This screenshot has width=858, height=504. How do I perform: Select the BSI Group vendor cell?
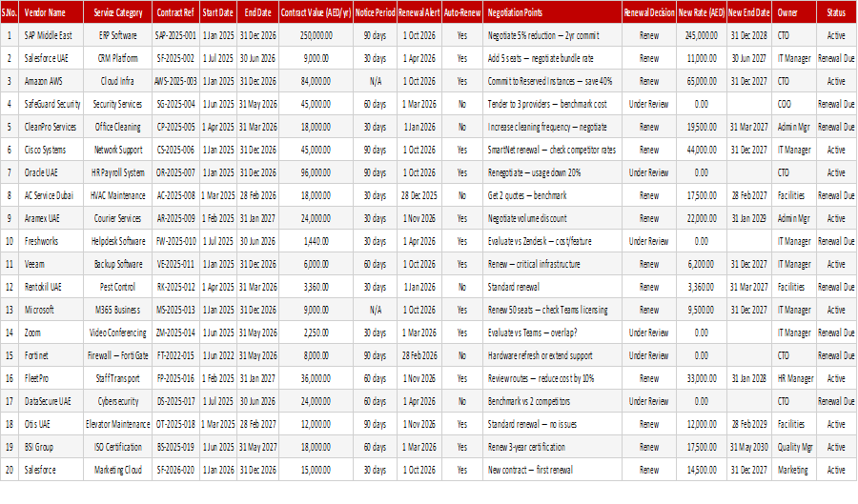(x=51, y=447)
